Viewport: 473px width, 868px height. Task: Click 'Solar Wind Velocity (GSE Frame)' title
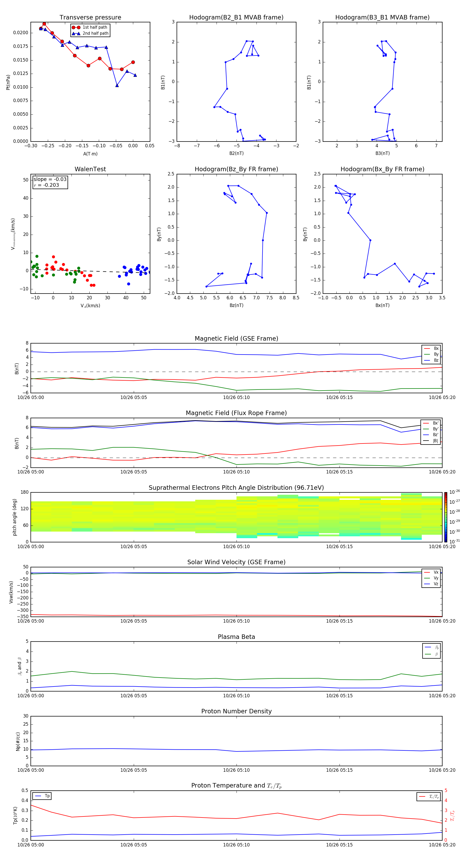(x=236, y=562)
